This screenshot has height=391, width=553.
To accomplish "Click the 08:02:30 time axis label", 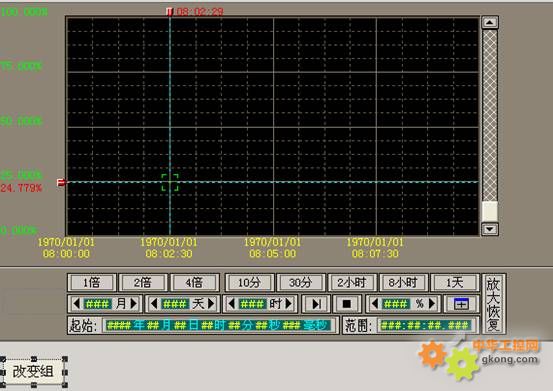I will tap(169, 254).
